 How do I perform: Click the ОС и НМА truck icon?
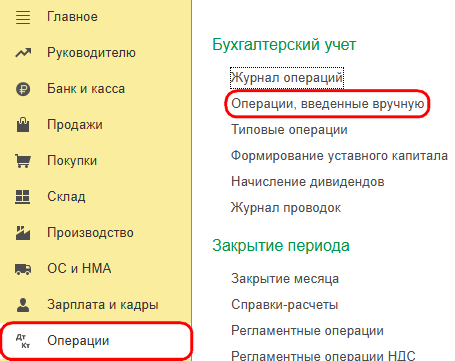(x=23, y=269)
